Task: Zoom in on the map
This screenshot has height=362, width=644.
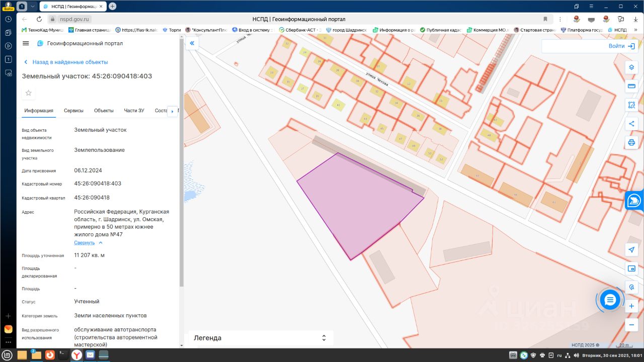Action: tap(631, 306)
